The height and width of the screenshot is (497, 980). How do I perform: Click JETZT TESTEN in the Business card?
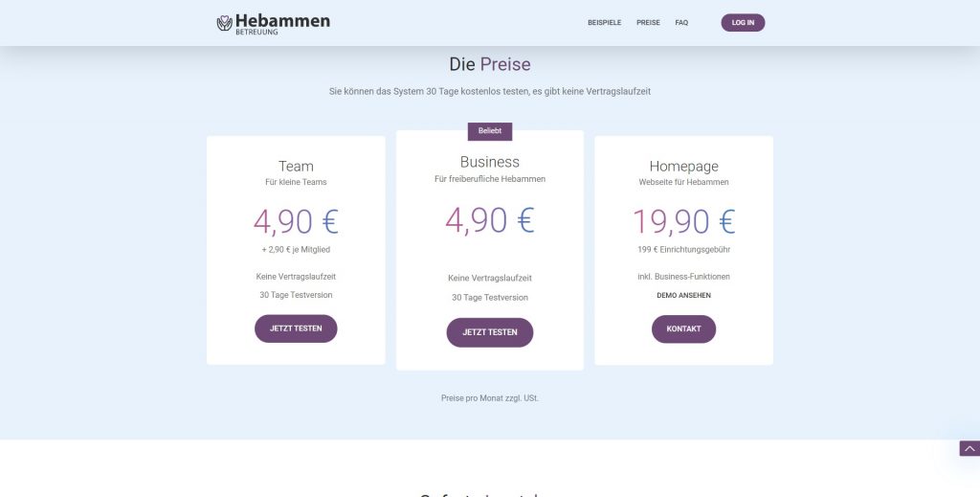[x=490, y=332]
